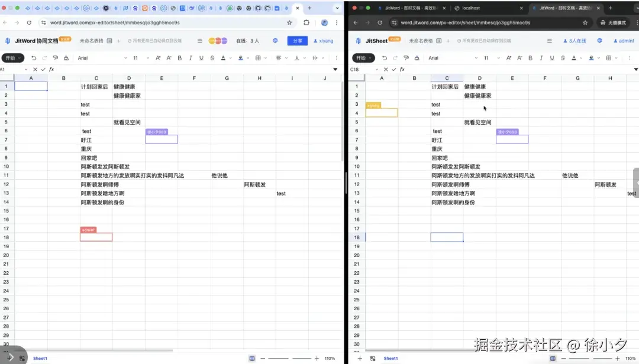Expand the border style dropdown in JitWord toolbar
Image resolution: width=639 pixels, height=364 pixels.
264,57
